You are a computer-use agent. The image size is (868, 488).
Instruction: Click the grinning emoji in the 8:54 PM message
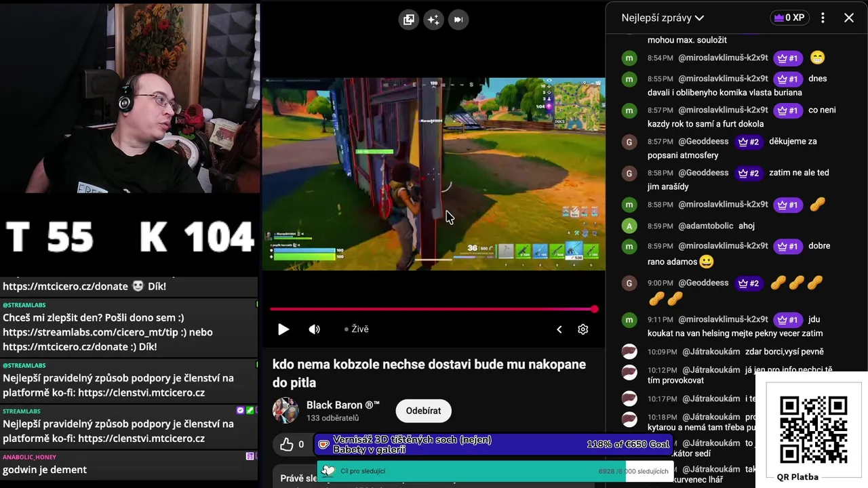click(x=817, y=58)
